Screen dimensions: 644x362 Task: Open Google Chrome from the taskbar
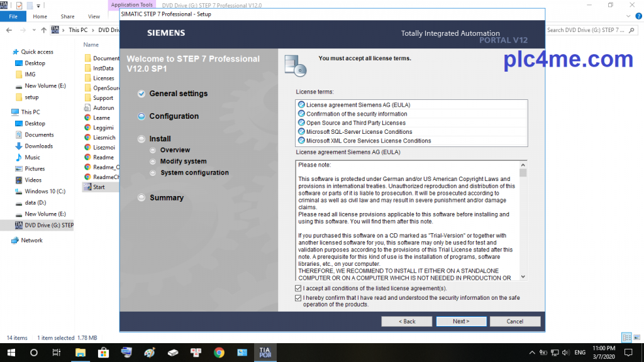coord(219,353)
